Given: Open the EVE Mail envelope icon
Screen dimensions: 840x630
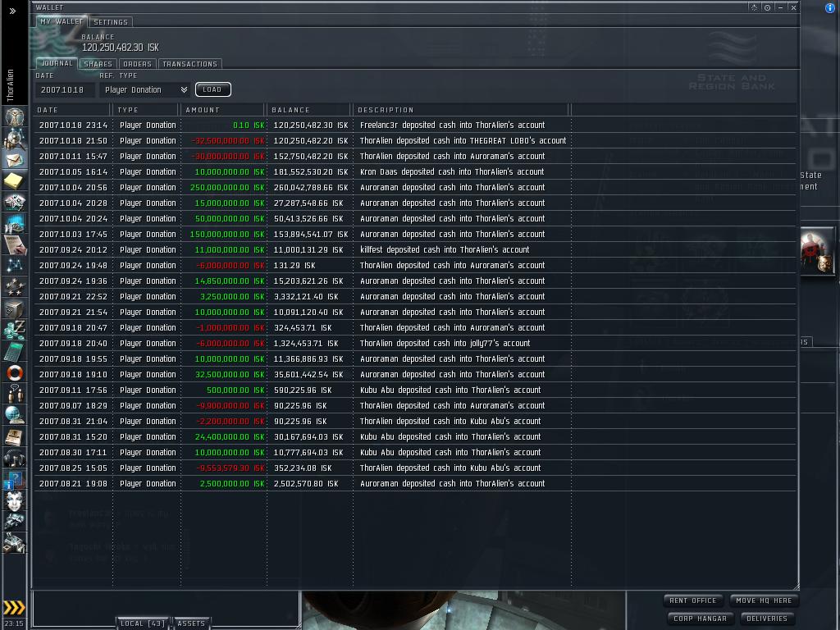Looking at the screenshot, I should point(15,160).
